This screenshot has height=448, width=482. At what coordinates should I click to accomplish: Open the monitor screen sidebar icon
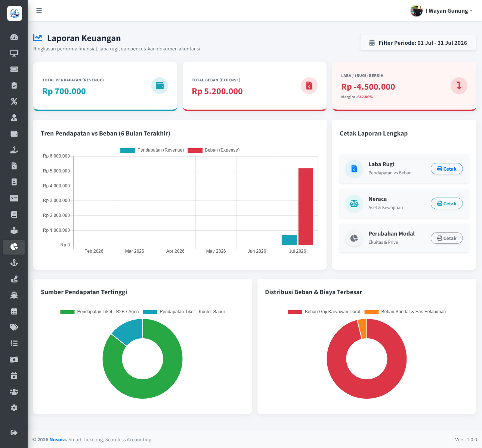14,53
